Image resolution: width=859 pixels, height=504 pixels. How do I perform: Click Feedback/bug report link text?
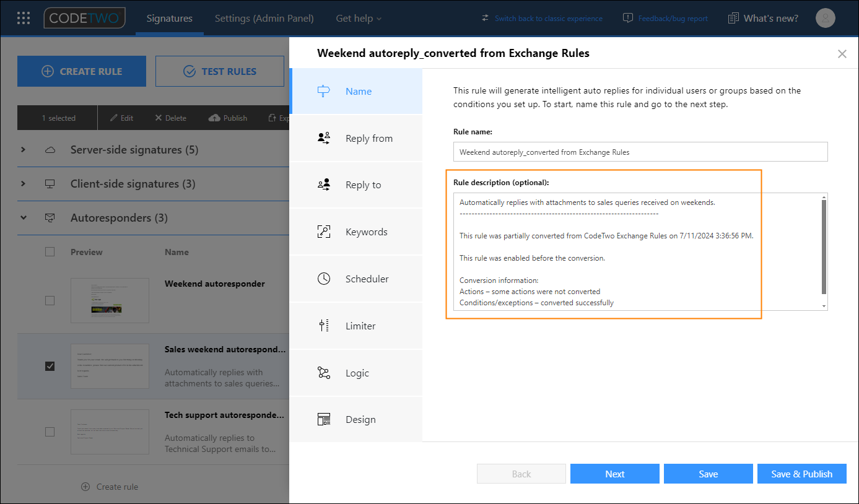coord(673,19)
